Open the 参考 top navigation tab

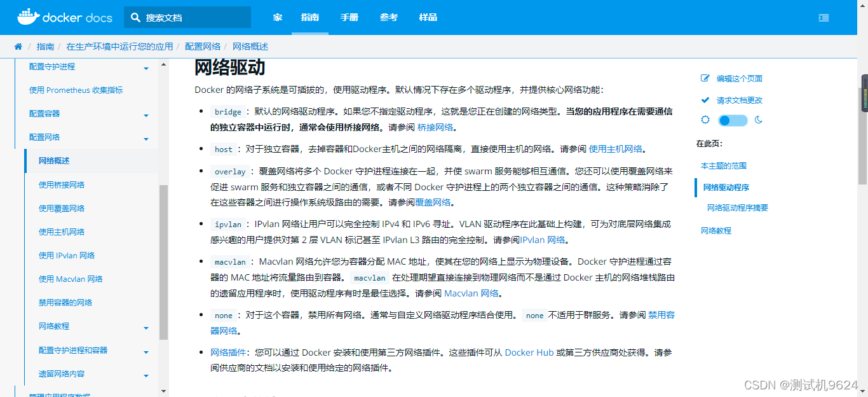coord(389,17)
